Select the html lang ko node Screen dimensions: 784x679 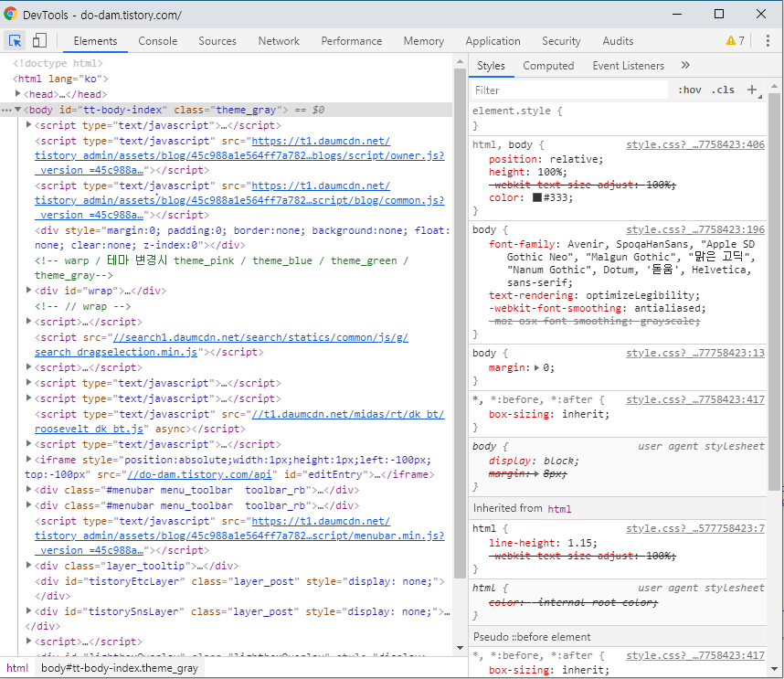click(60, 79)
